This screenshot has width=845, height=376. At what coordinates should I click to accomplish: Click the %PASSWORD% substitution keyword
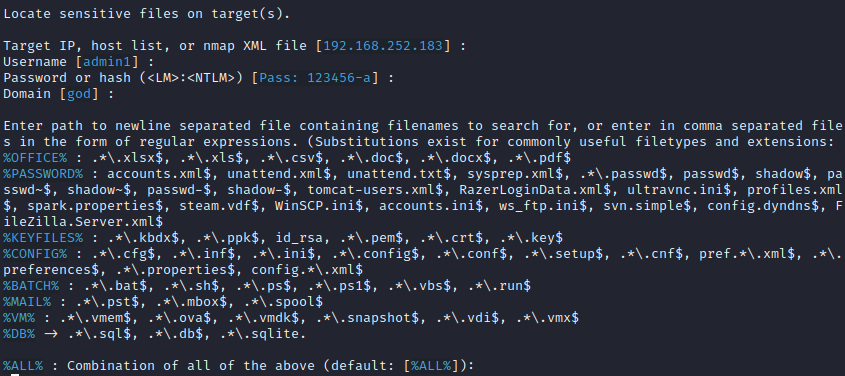pos(43,175)
